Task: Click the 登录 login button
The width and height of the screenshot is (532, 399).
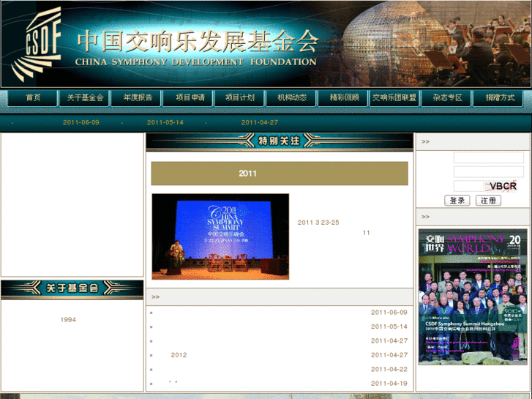Action: click(457, 201)
